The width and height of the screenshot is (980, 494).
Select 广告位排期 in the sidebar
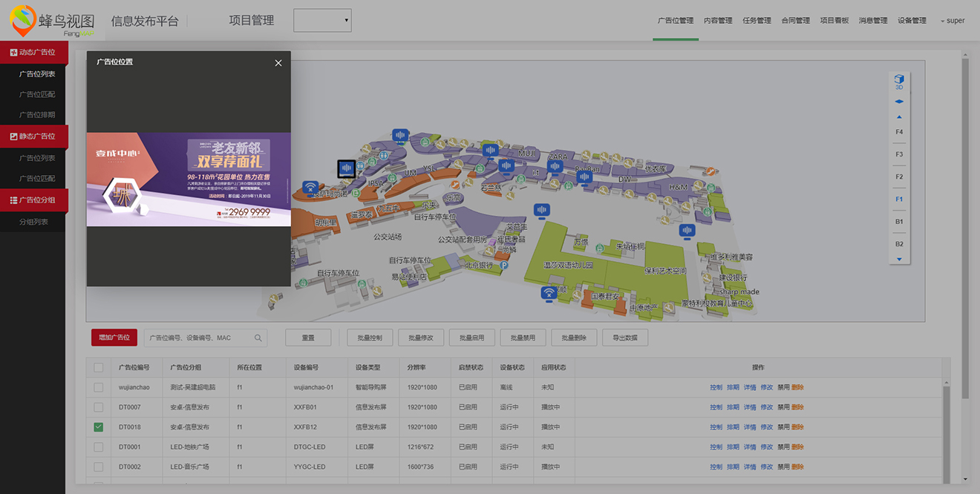click(x=37, y=115)
